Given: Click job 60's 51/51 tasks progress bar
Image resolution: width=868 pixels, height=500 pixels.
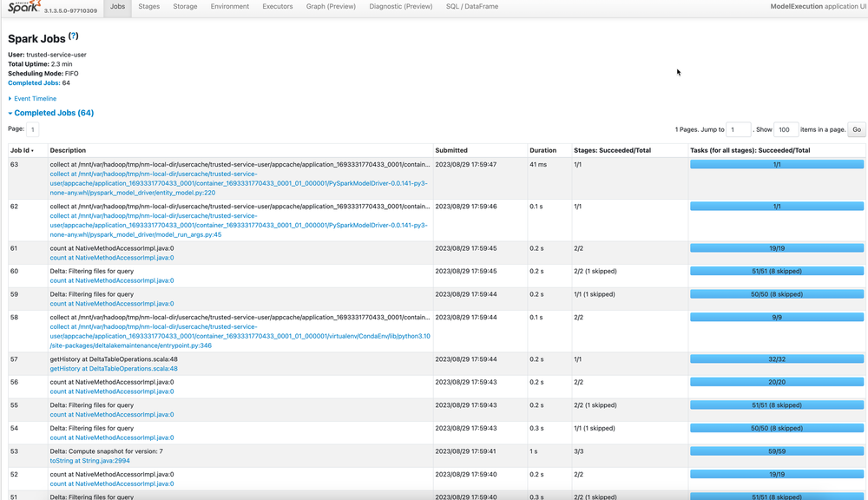Looking at the screenshot, I should [x=777, y=271].
